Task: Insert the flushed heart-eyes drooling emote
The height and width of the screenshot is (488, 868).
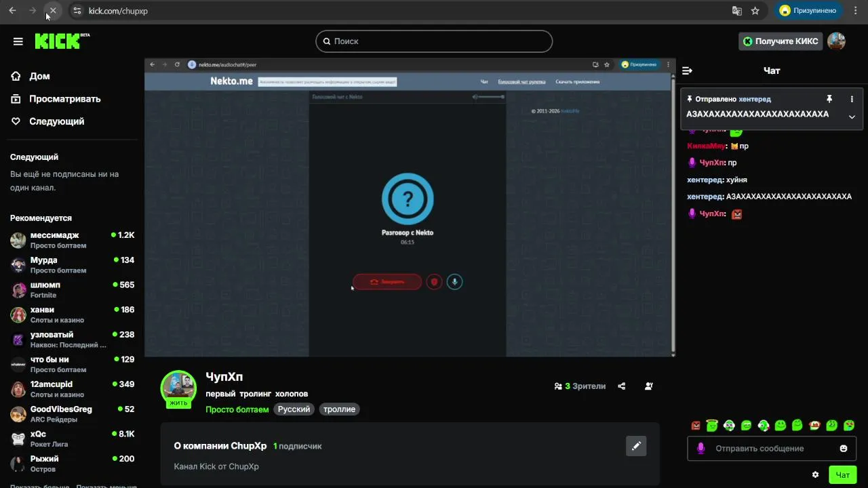Action: [849, 426]
